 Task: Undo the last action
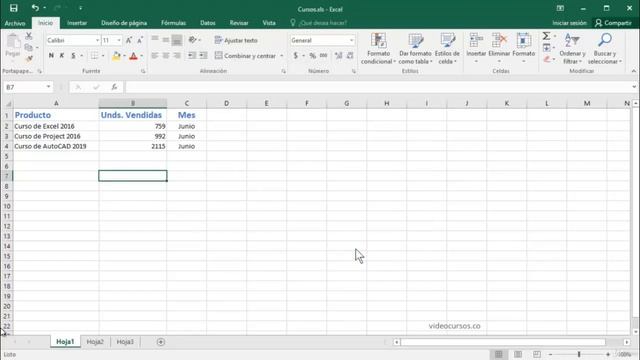(x=35, y=8)
